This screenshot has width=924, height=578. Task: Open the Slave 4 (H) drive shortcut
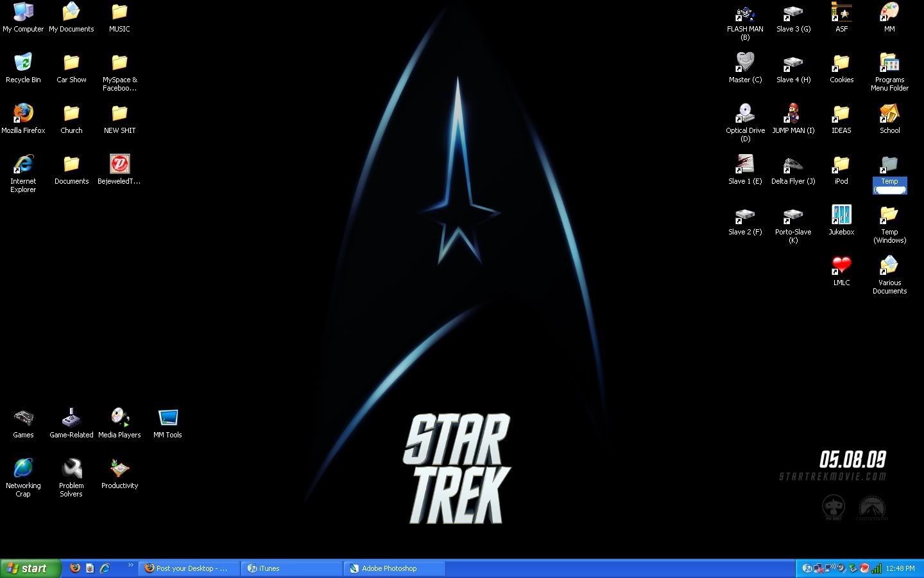point(793,68)
